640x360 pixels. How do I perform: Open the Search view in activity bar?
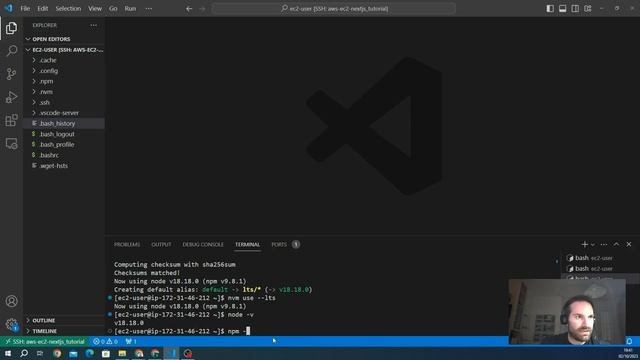pos(11,51)
